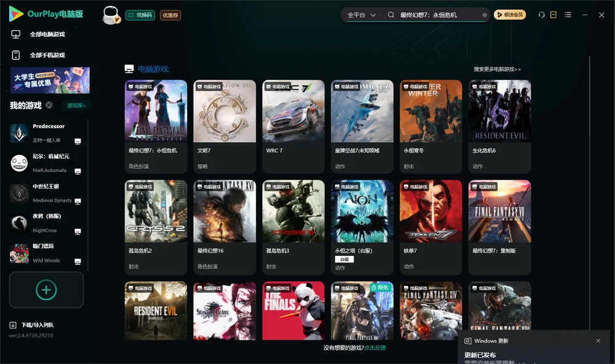The width and height of the screenshot is (615, 364).
Task: Open the 游戏库> link
Action: 76,106
